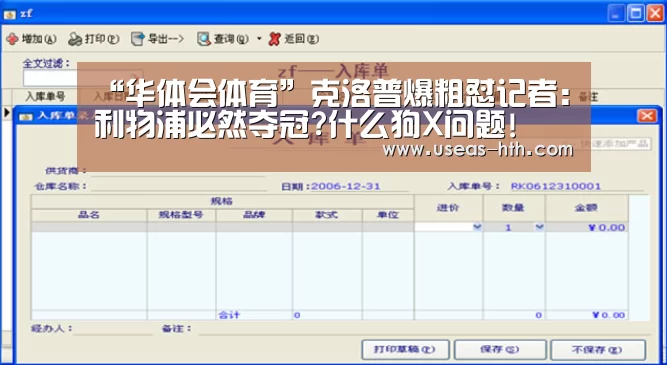This screenshot has height=365, width=667.
Task: Click the 数量 column header
Action: click(513, 208)
